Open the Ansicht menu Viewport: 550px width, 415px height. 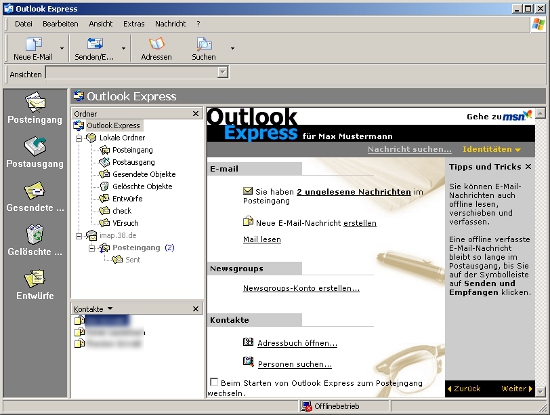(101, 24)
